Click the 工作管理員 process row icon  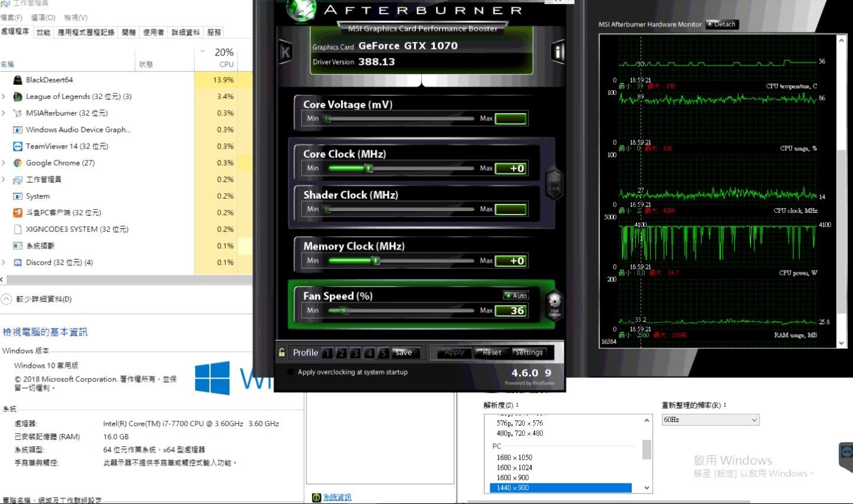(18, 180)
